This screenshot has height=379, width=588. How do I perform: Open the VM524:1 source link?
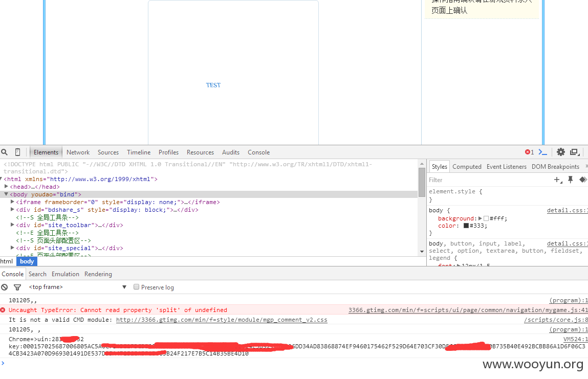pos(576,339)
